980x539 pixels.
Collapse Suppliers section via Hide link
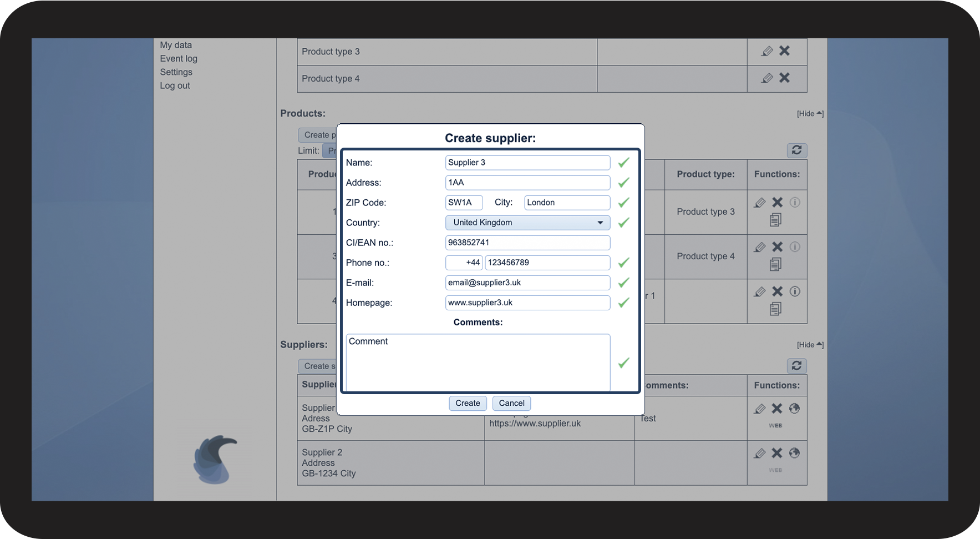[810, 345]
